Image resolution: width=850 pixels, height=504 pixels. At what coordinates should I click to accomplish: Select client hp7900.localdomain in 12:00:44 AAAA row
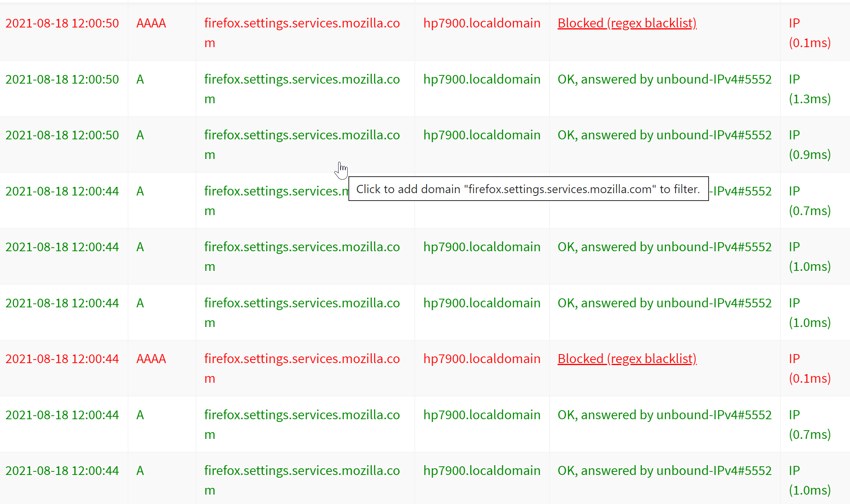(x=482, y=359)
